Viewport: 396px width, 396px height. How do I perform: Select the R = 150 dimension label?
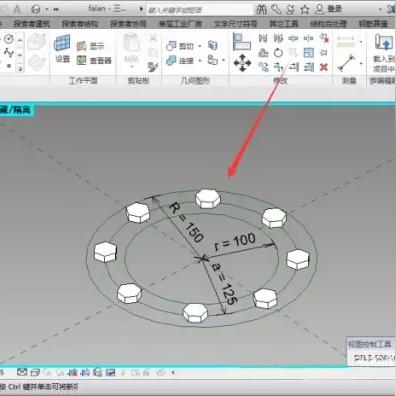186,222
